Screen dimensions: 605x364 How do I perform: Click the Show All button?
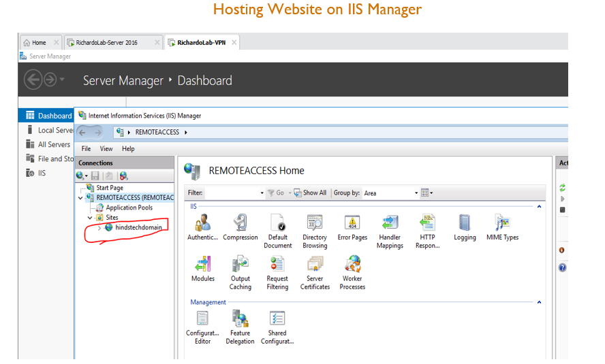pyautogui.click(x=310, y=193)
